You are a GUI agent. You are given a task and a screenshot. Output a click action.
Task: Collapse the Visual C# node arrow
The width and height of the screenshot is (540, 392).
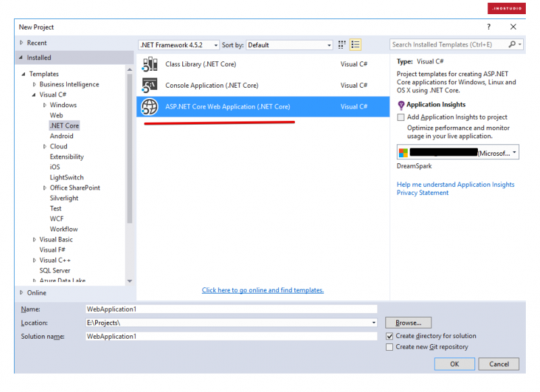coord(34,94)
